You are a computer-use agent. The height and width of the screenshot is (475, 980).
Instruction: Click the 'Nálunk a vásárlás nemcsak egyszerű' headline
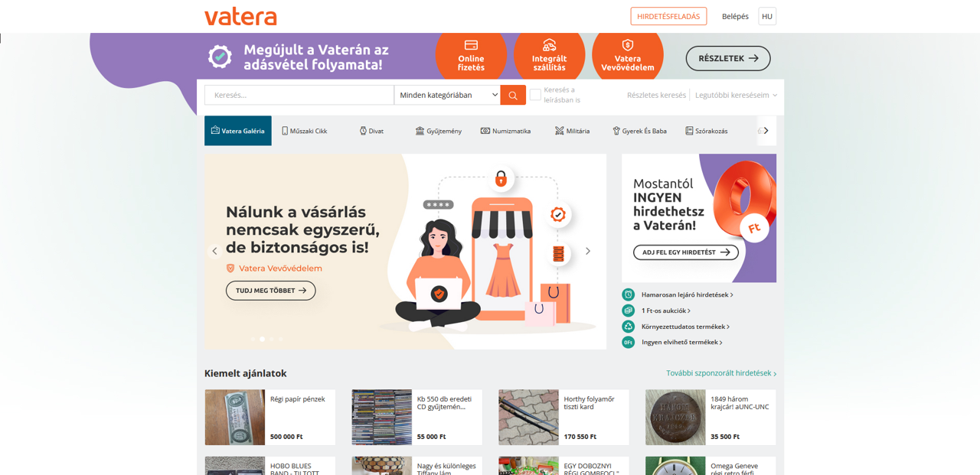(x=302, y=229)
